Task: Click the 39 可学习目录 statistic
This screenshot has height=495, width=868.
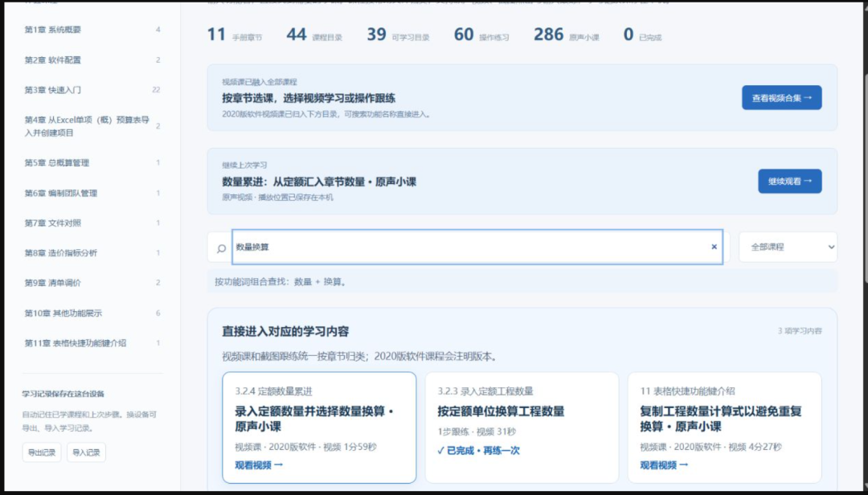Action: 398,35
